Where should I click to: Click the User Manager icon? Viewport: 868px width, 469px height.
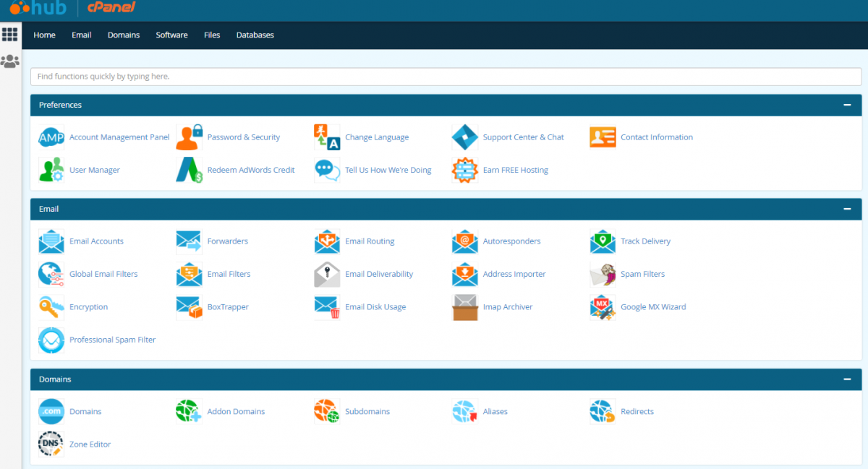coord(51,170)
